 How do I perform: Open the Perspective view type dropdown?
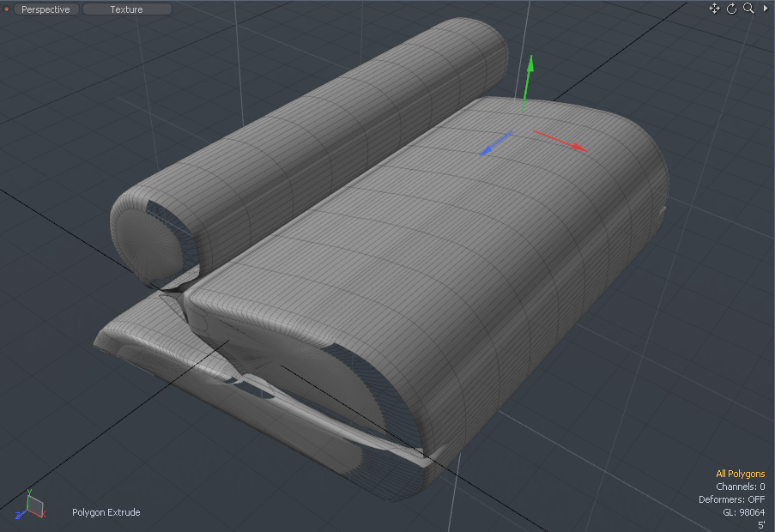click(x=46, y=9)
